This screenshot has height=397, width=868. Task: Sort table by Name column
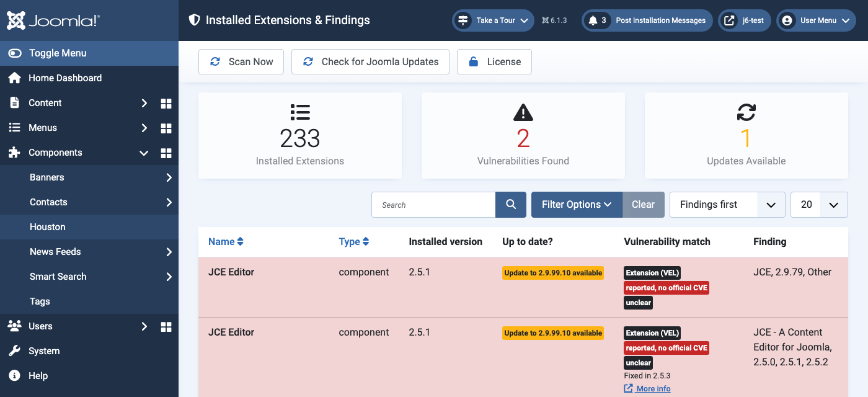click(226, 242)
